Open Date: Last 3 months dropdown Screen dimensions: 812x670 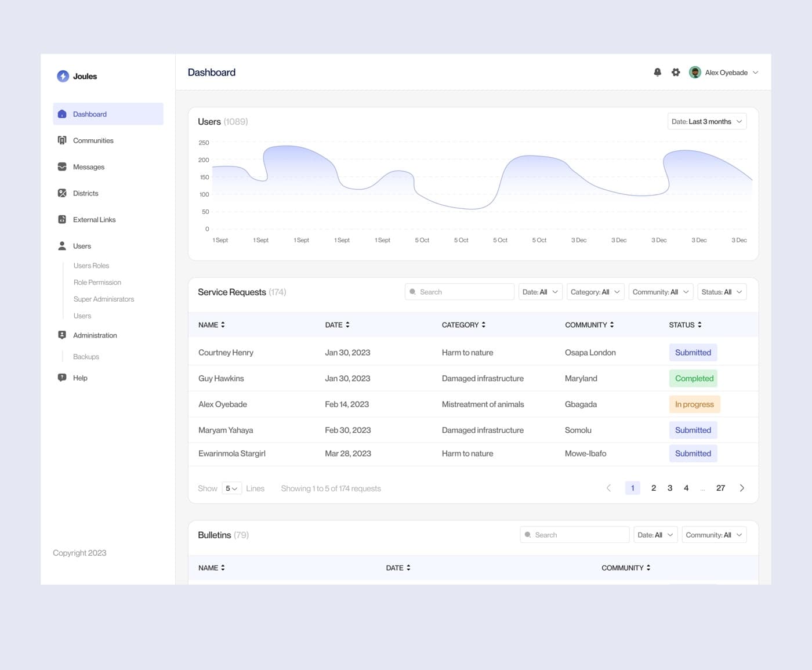707,122
